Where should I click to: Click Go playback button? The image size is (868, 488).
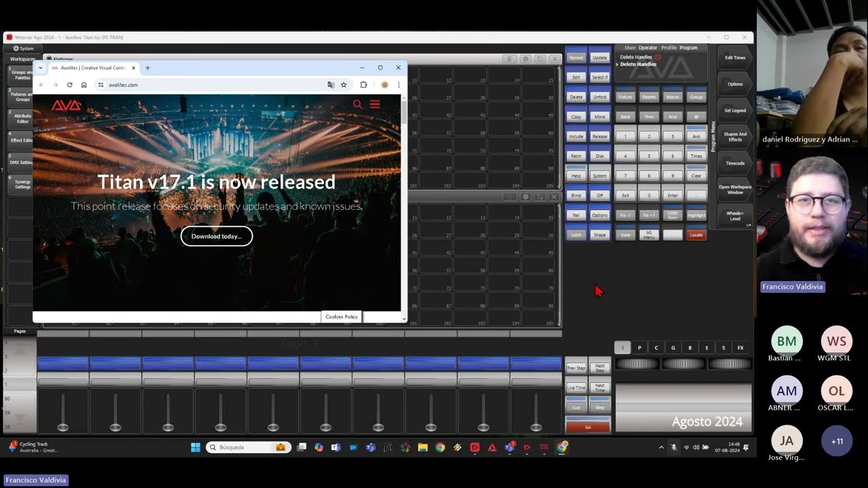pyautogui.click(x=588, y=426)
